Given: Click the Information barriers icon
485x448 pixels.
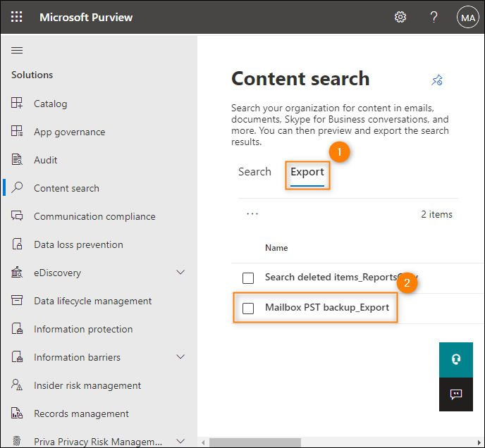Looking at the screenshot, I should coord(17,356).
